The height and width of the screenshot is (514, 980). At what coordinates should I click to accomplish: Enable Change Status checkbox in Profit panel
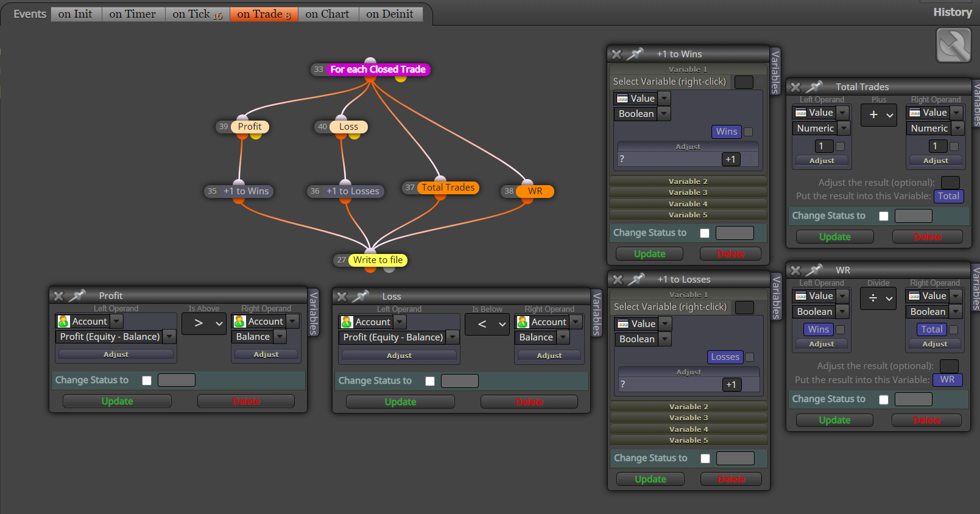[147, 380]
